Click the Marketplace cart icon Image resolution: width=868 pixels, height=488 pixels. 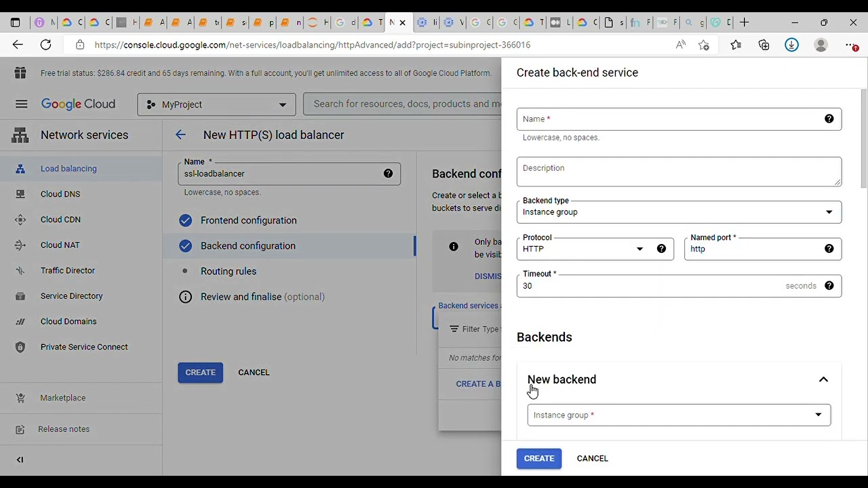point(20,398)
